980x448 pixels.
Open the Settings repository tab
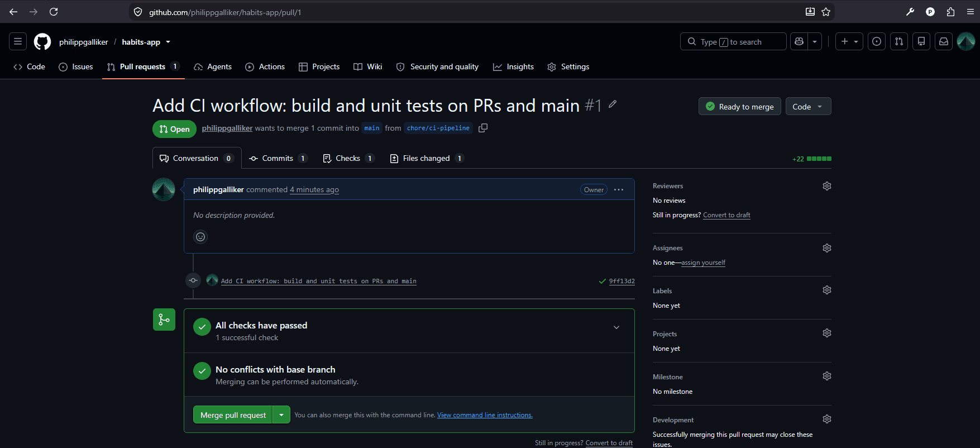click(568, 66)
